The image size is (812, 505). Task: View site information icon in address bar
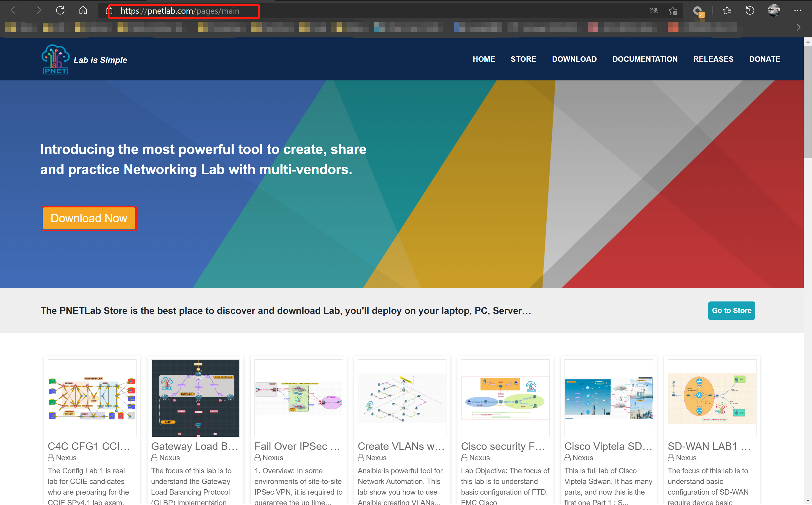tap(109, 11)
